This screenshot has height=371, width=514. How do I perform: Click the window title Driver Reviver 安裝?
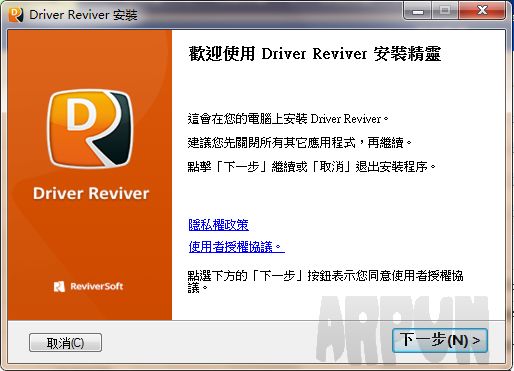click(x=83, y=15)
